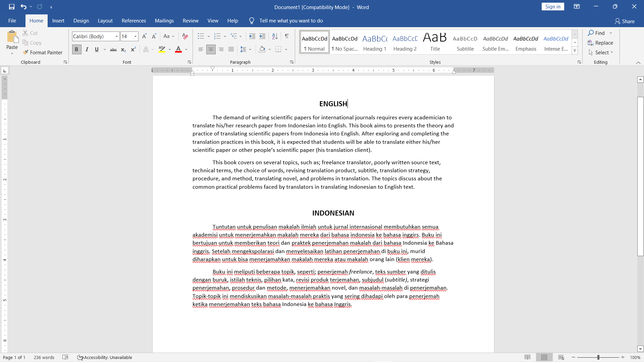This screenshot has height=362, width=644.
Task: Open the Select dropdown in Editing
Action: 600,52
